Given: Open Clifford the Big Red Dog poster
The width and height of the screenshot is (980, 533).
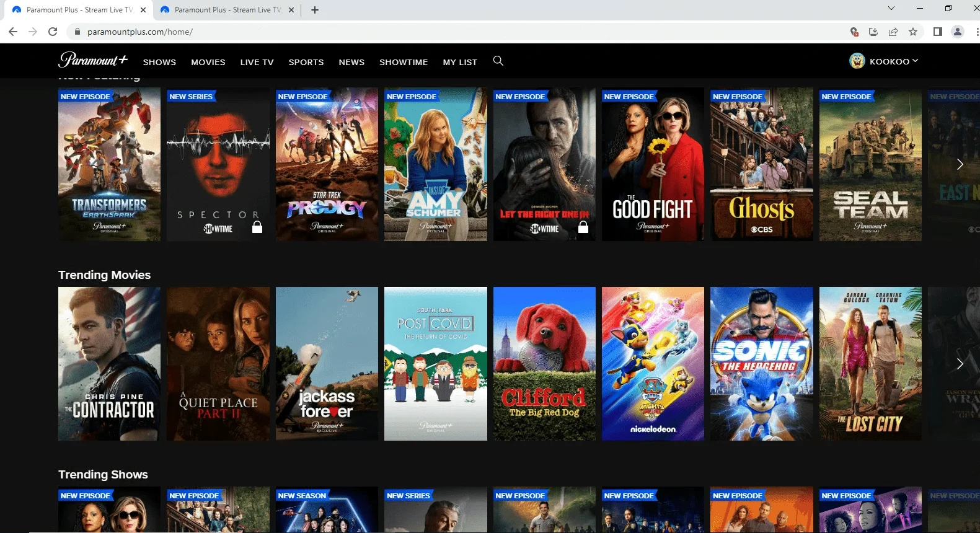Looking at the screenshot, I should (544, 364).
